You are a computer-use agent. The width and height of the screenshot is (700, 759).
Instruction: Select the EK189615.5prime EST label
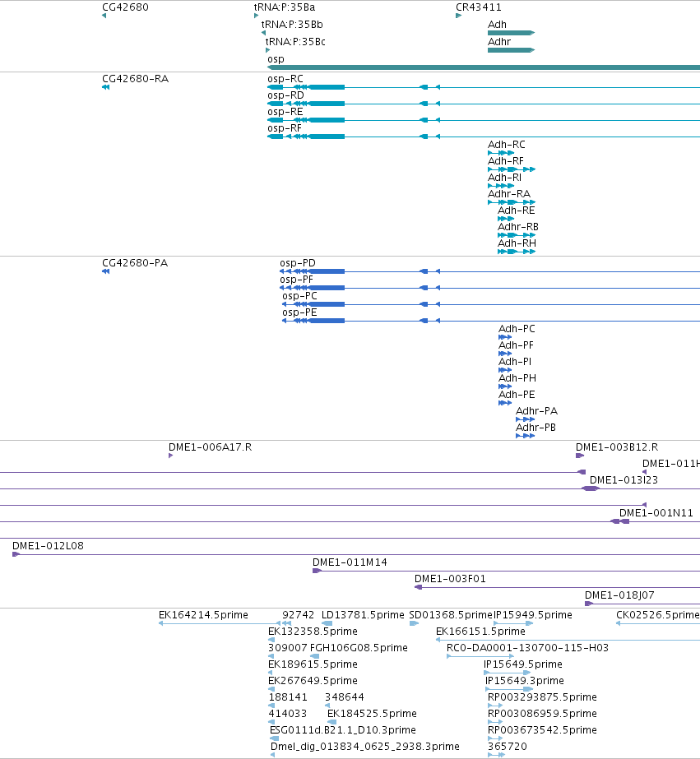pyautogui.click(x=313, y=664)
